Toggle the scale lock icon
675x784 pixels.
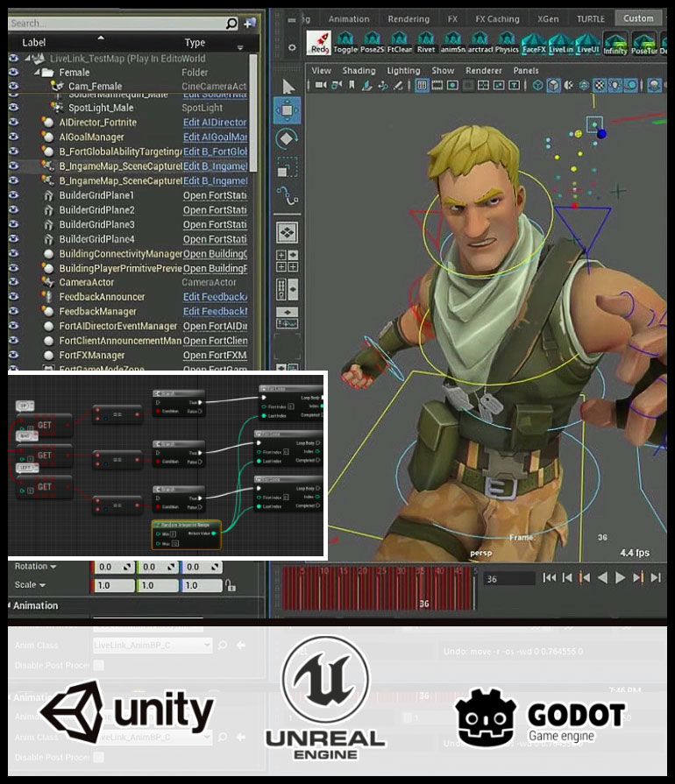click(x=231, y=585)
